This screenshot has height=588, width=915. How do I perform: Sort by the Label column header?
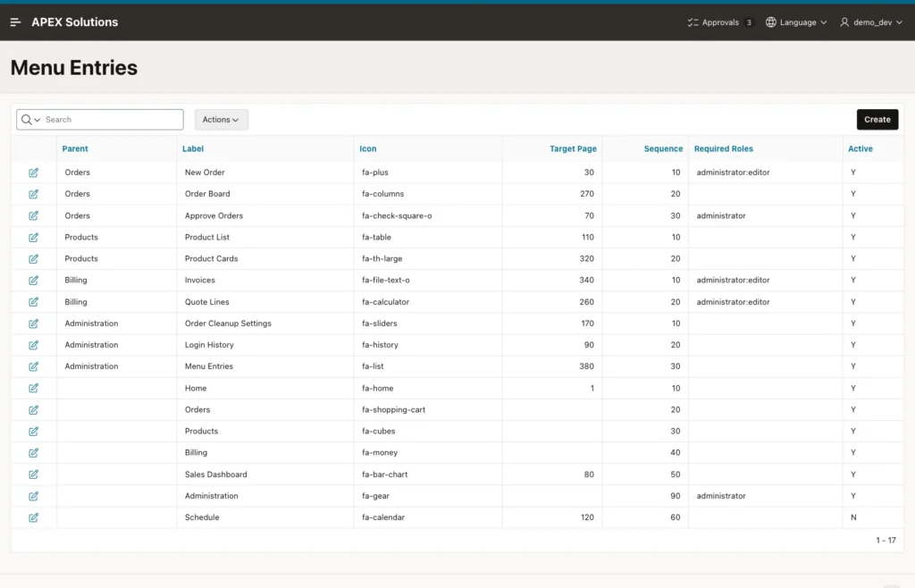[193, 148]
